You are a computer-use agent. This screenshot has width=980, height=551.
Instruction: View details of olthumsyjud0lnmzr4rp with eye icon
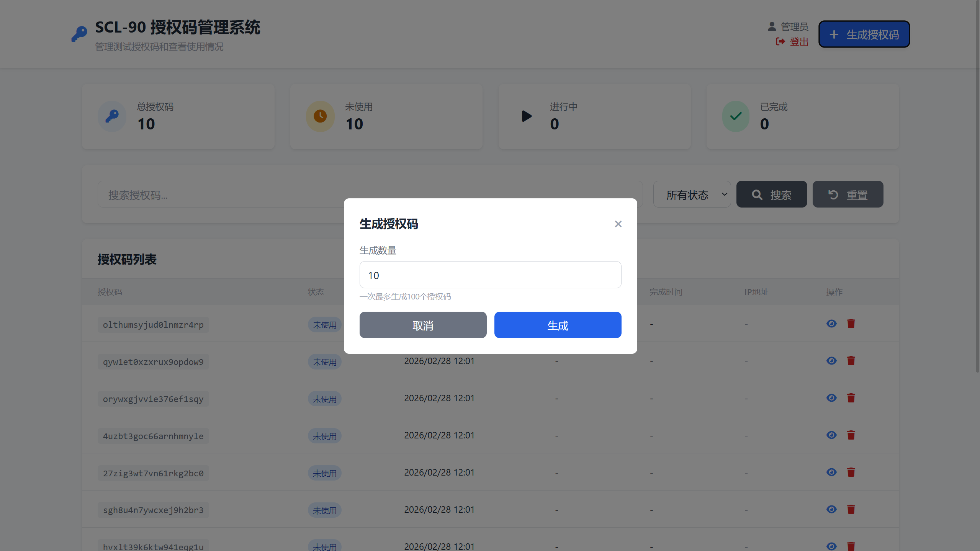pos(831,324)
